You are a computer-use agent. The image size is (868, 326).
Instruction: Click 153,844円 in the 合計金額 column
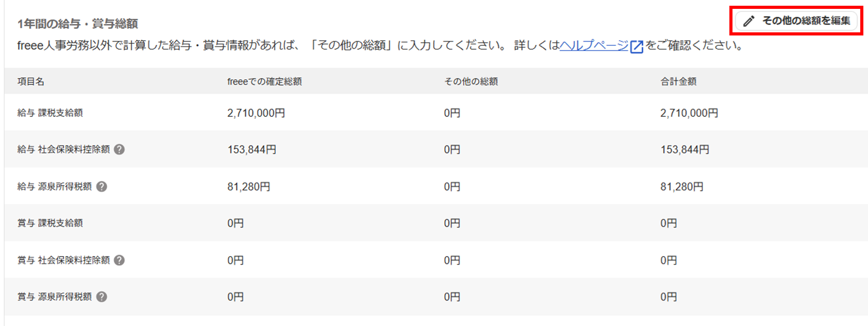click(x=684, y=150)
